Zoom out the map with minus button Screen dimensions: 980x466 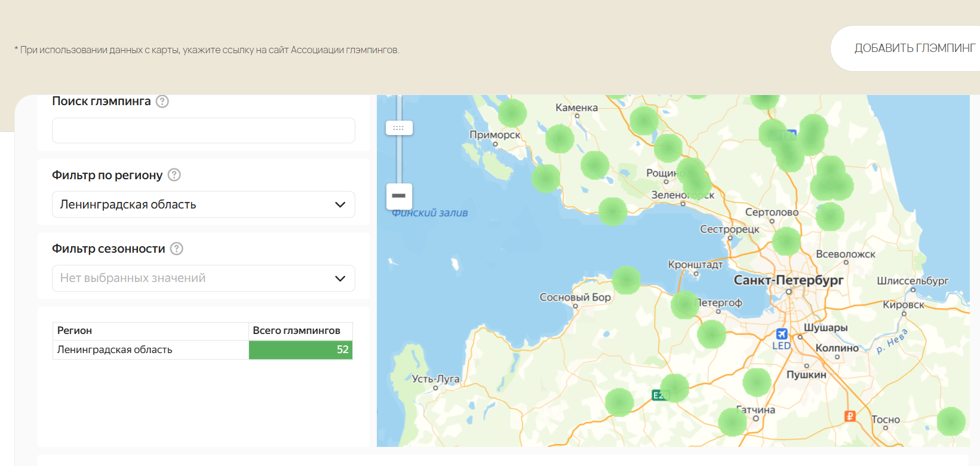(x=399, y=196)
